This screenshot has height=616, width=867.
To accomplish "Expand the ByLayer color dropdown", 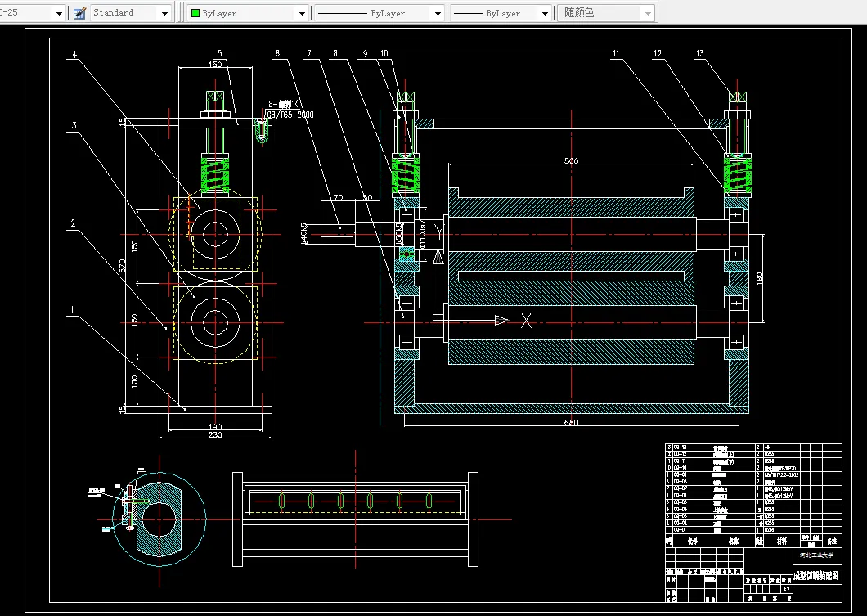I will click(x=301, y=13).
